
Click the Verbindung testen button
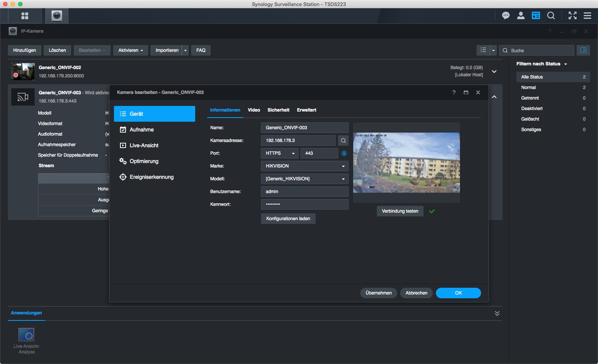400,211
